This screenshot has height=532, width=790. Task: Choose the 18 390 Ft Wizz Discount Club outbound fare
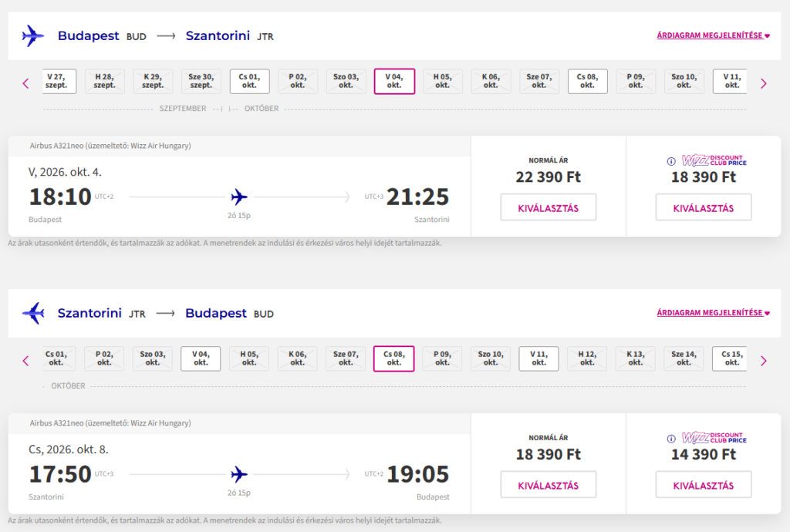coord(703,207)
